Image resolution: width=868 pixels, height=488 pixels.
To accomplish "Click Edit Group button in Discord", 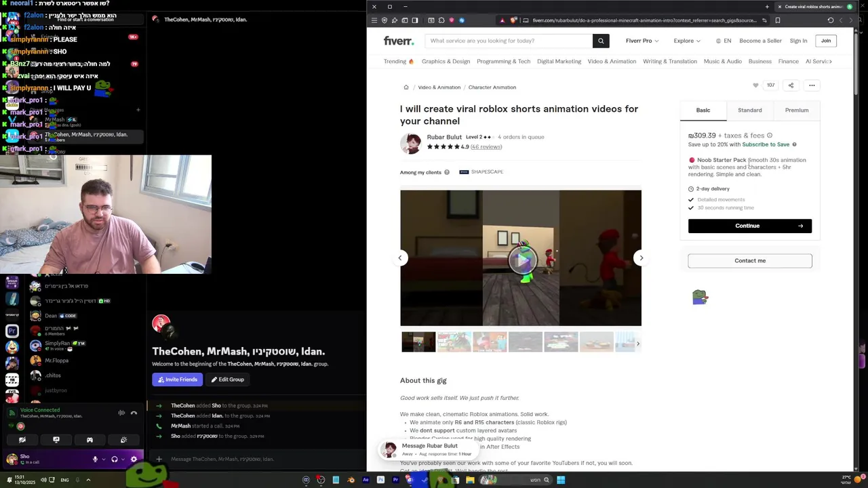I will pos(227,380).
